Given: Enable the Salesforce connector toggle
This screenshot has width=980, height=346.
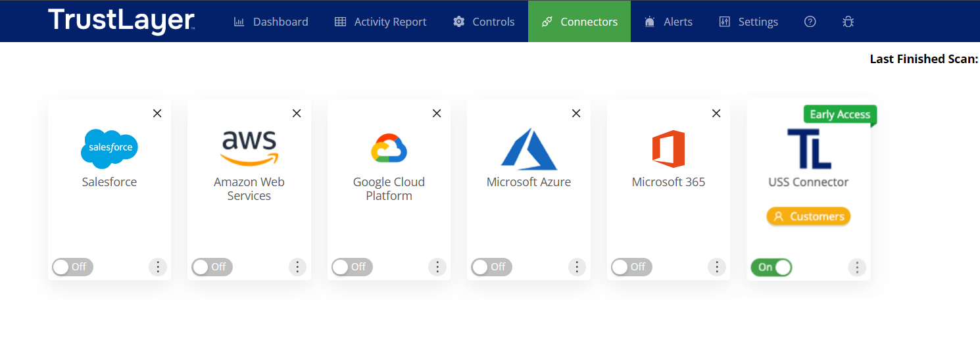Looking at the screenshot, I should point(73,267).
